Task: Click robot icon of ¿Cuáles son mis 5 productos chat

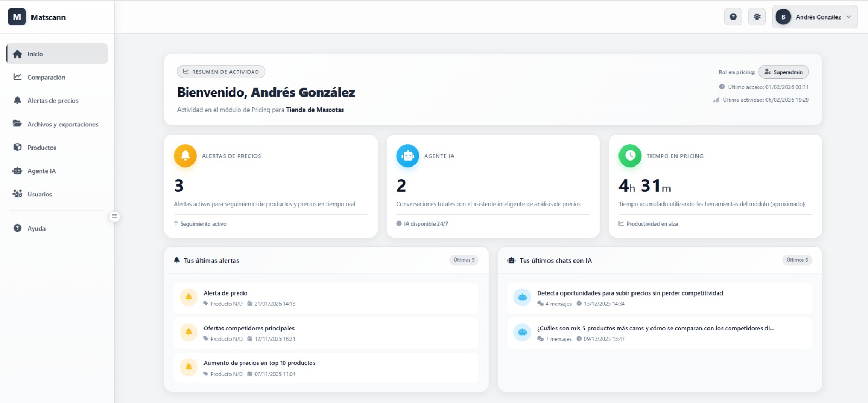Action: (522, 332)
